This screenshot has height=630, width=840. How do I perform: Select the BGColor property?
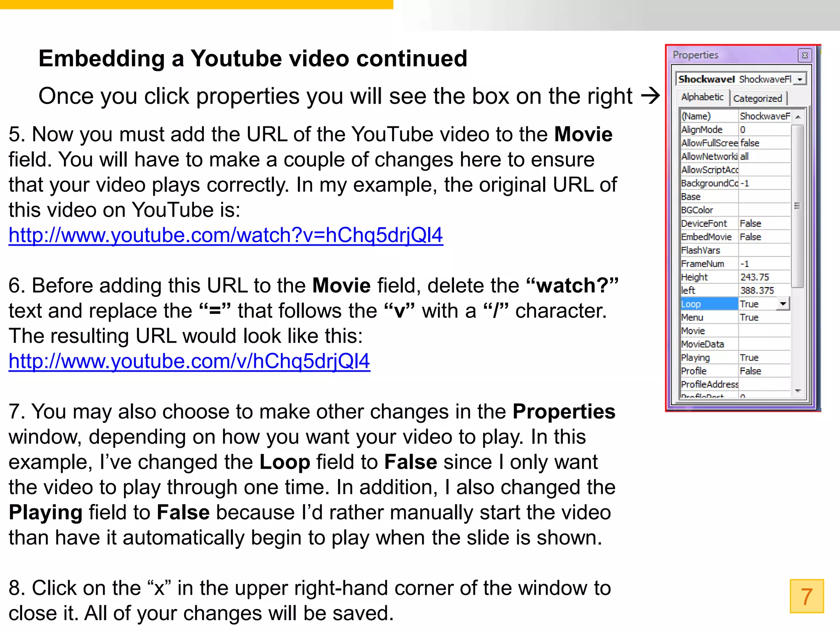pyautogui.click(x=709, y=210)
